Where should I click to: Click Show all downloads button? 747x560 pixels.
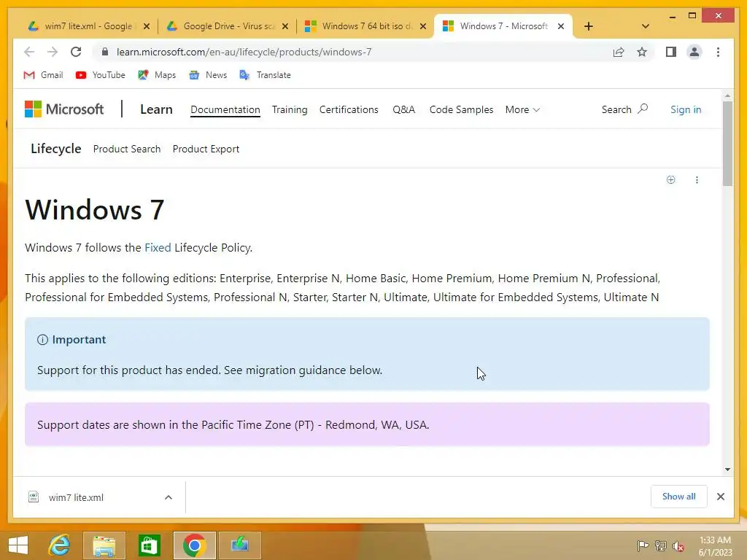[x=678, y=496]
